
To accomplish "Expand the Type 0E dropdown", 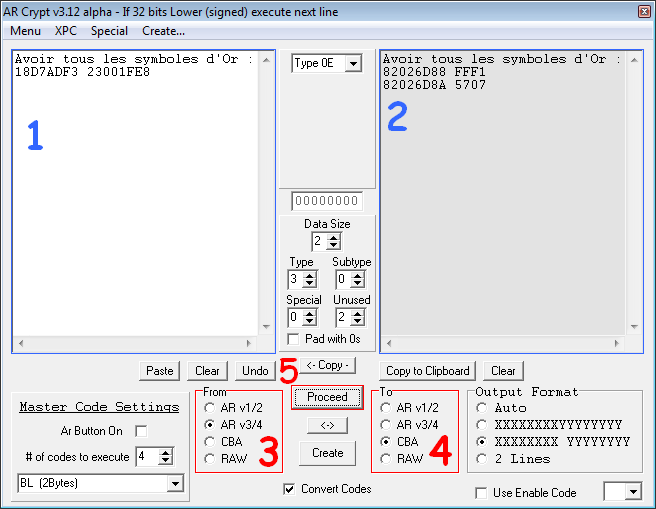I will coord(354,64).
